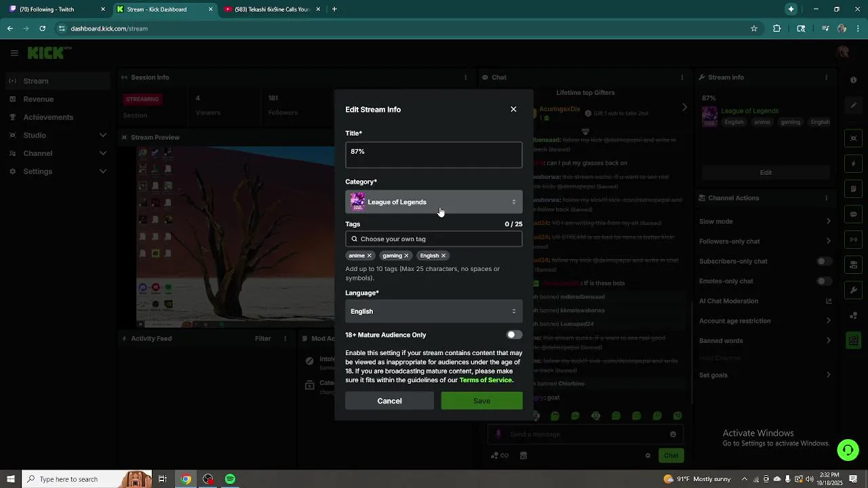868x488 pixels.
Task: Open the Stream info panel options menu
Action: tap(827, 77)
